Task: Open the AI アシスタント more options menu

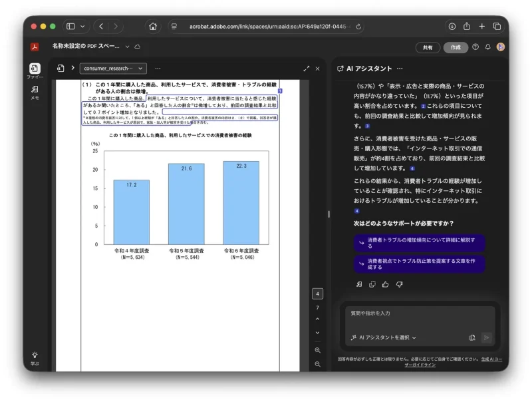Action: (x=400, y=68)
